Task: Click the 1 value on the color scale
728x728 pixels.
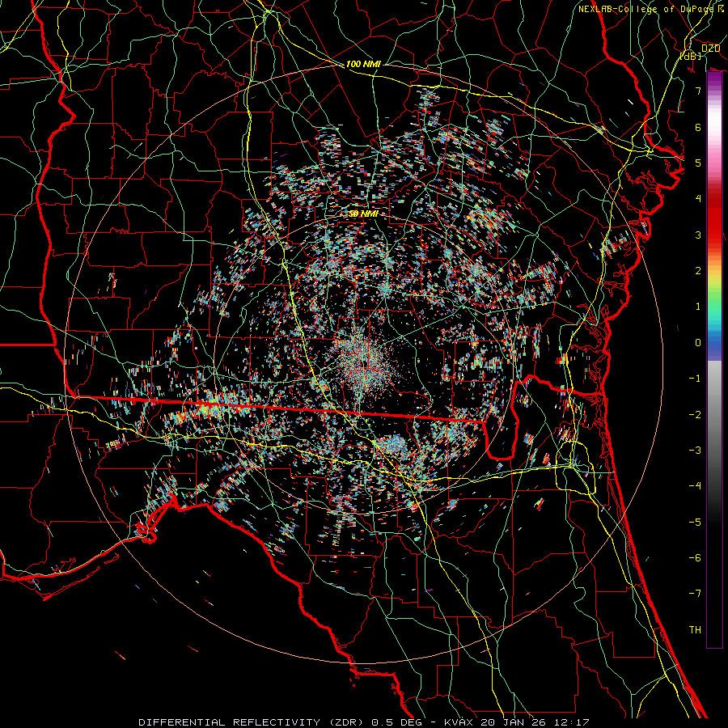Action: (698, 307)
